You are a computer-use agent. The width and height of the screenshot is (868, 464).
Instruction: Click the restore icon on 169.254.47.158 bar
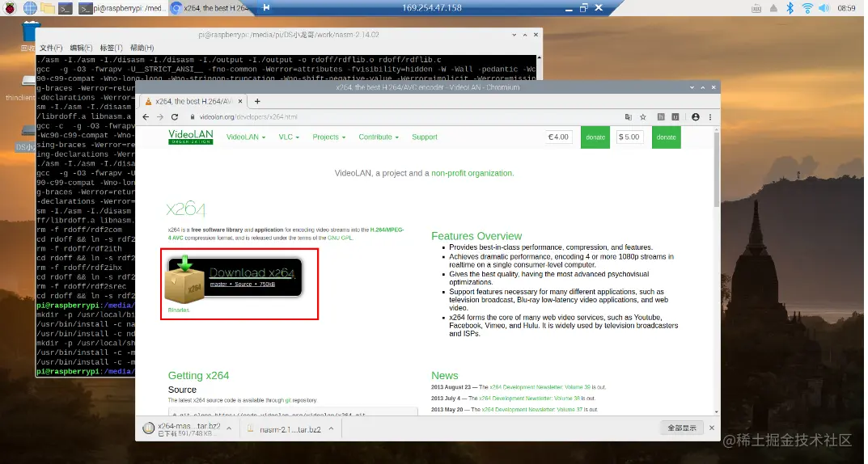pos(583,8)
